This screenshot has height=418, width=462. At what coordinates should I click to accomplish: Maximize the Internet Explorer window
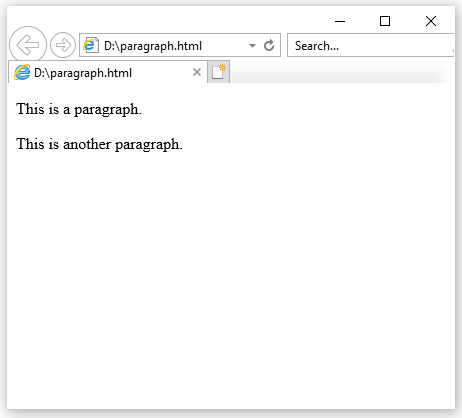pyautogui.click(x=385, y=21)
